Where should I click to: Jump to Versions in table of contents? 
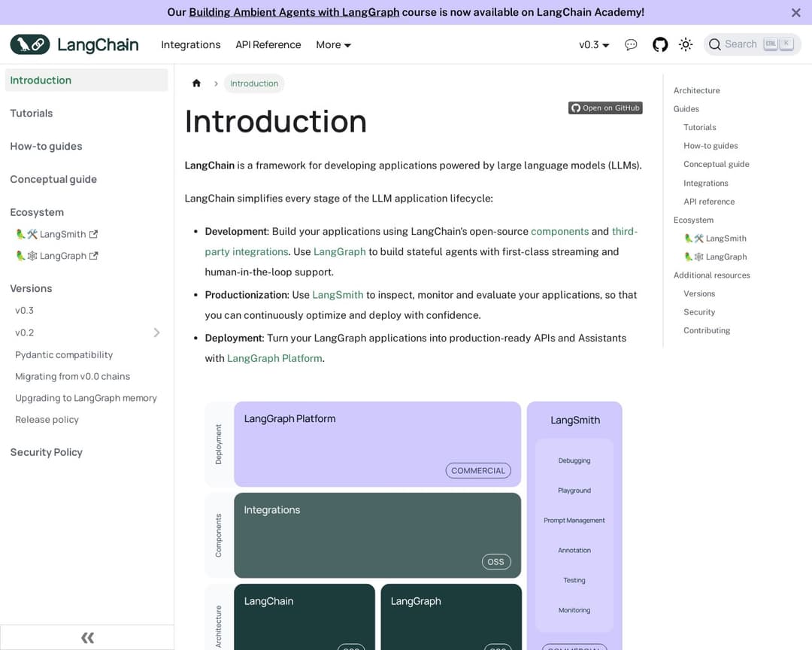[x=699, y=293]
